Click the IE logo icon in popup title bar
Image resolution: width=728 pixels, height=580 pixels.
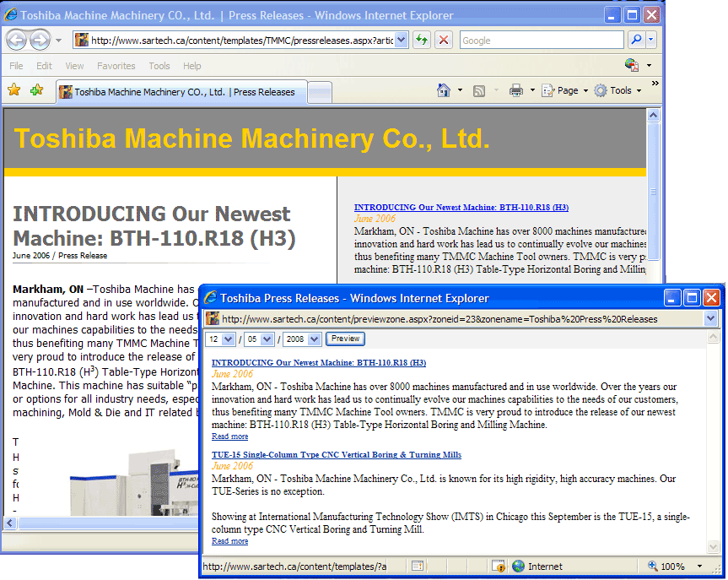pos(210,297)
